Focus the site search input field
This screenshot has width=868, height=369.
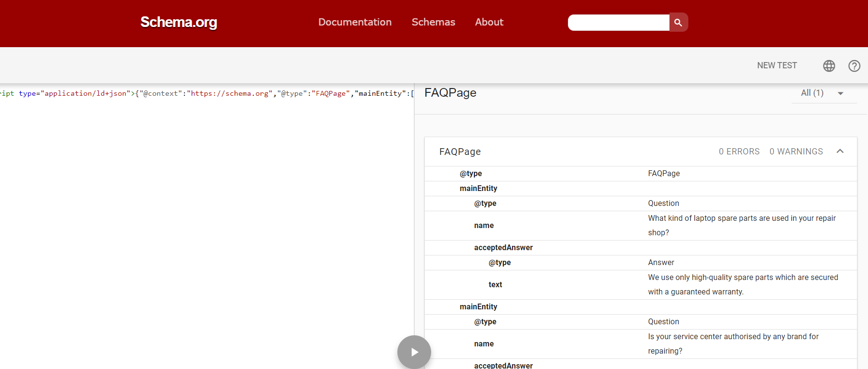618,23
